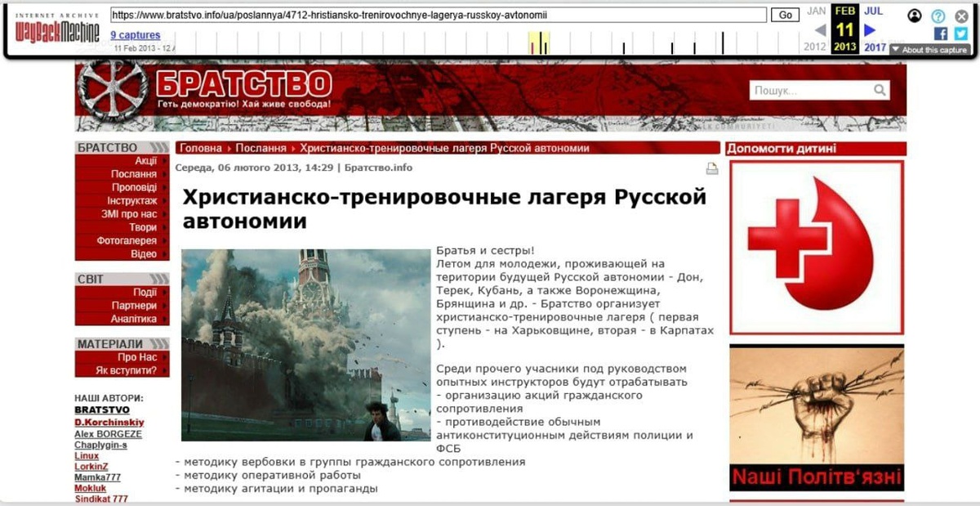This screenshot has width=980, height=506.
Task: Click the Wayback Machine logo
Action: click(x=57, y=28)
